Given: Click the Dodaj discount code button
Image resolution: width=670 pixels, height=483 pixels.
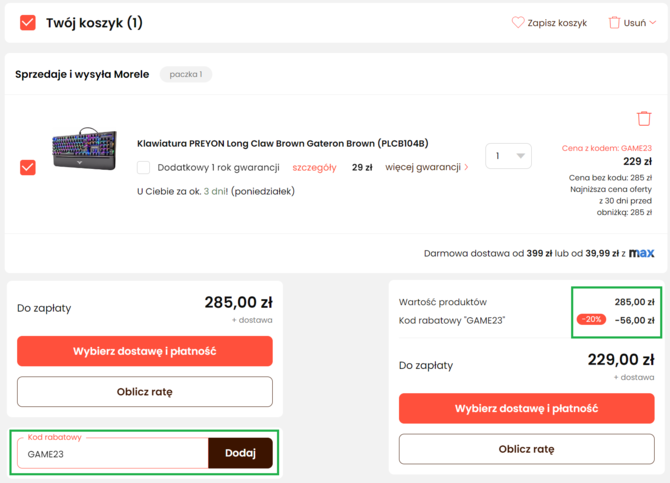Looking at the screenshot, I should click(x=241, y=453).
